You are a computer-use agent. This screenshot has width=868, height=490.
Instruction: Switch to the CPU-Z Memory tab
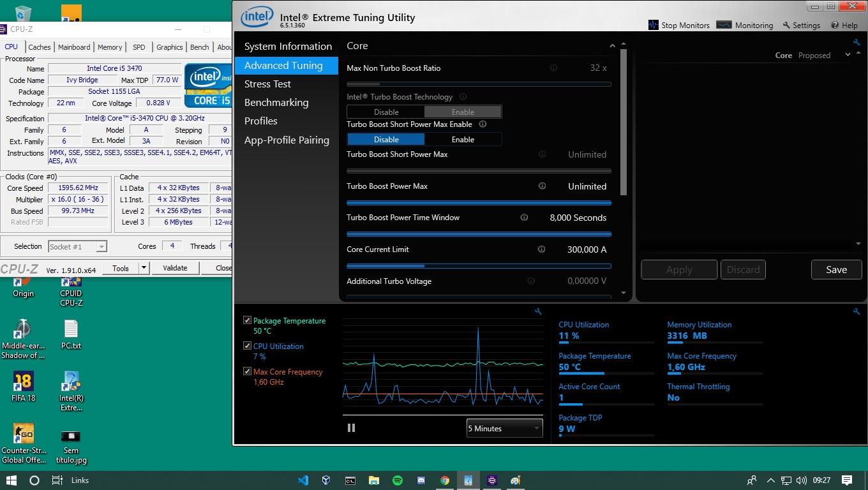click(110, 47)
